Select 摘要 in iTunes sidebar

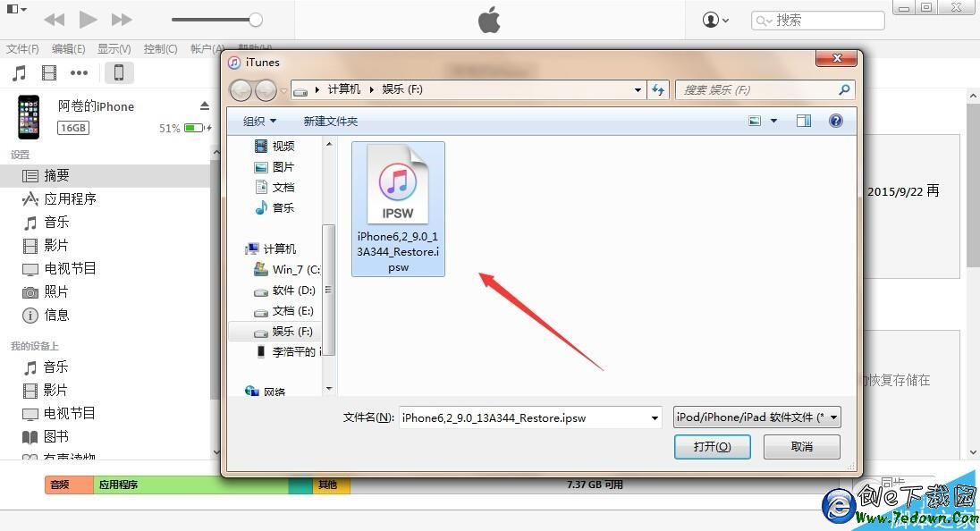(x=106, y=176)
